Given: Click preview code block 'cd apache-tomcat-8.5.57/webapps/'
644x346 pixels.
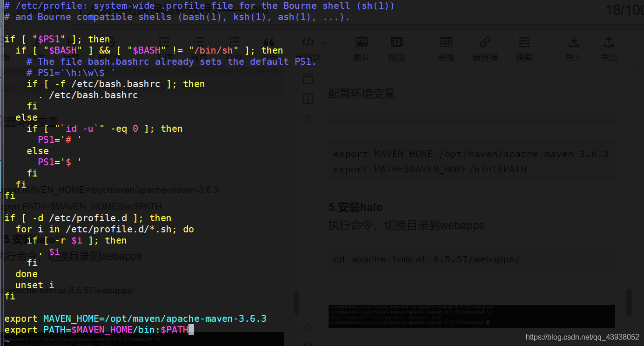Looking at the screenshot, I should 472,259.
